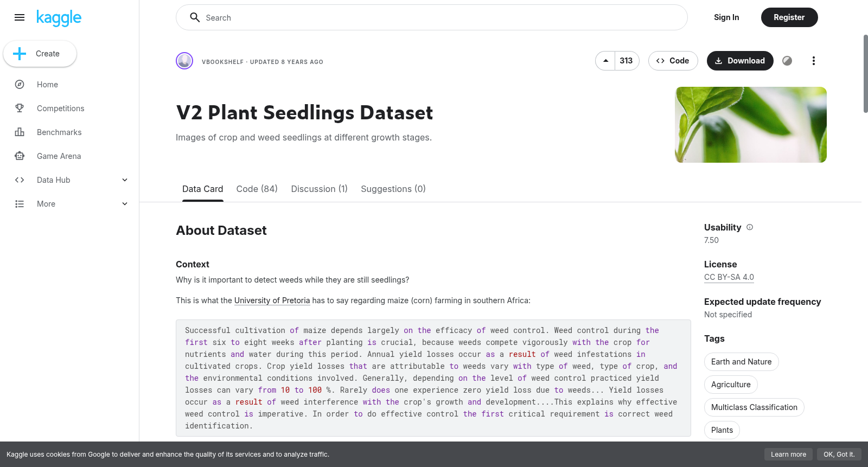Open Game Arena robot icon
868x467 pixels.
coord(20,156)
